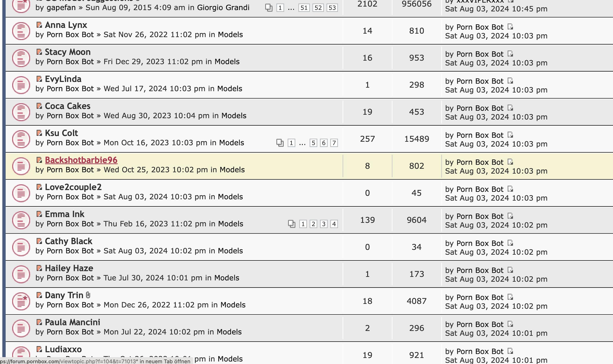Open the Backshotbarbie96 topic link
This screenshot has height=364, width=613.
coord(81,160)
